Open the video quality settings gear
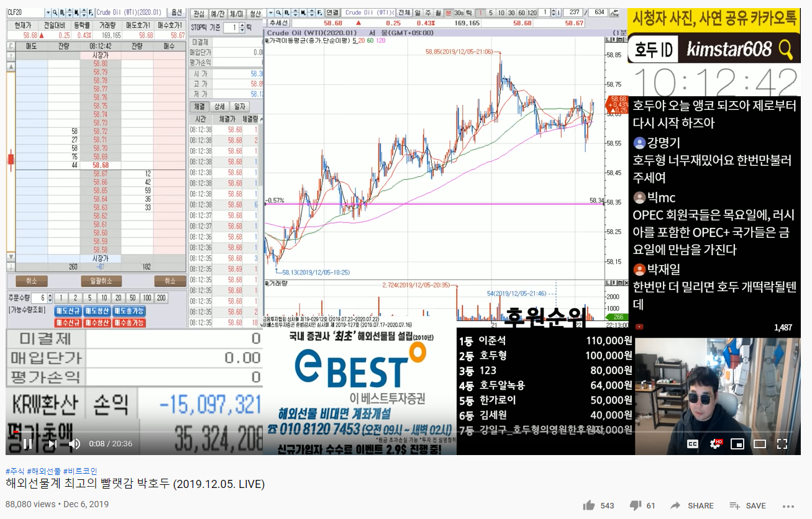This screenshot has width=812, height=519. pos(716,444)
